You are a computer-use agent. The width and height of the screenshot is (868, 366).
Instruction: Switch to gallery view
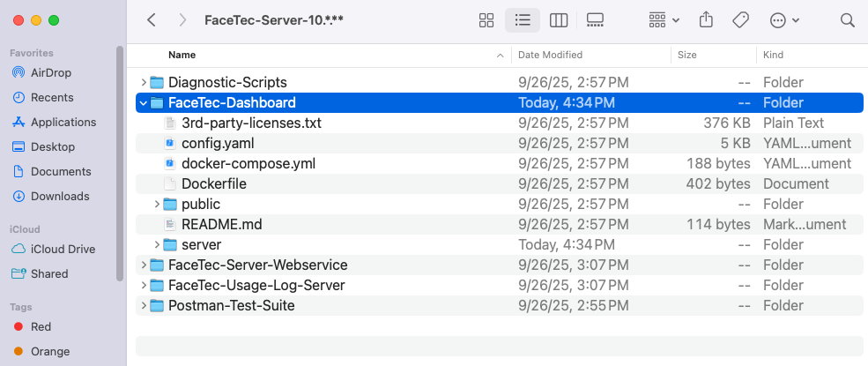(x=594, y=20)
